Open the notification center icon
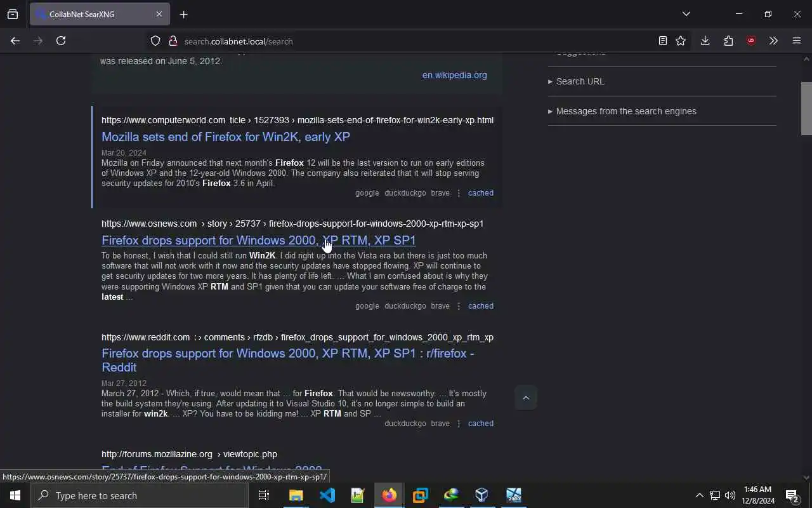This screenshot has width=812, height=508. click(x=793, y=495)
